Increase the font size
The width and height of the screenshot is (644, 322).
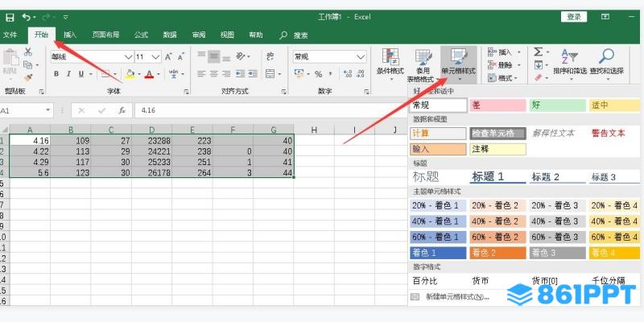(x=168, y=56)
